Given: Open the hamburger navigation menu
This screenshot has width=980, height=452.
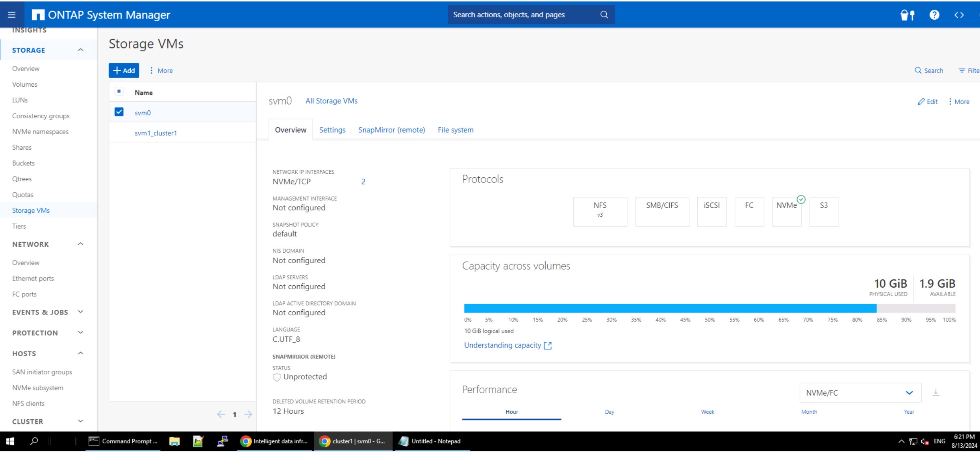Looking at the screenshot, I should [x=11, y=15].
